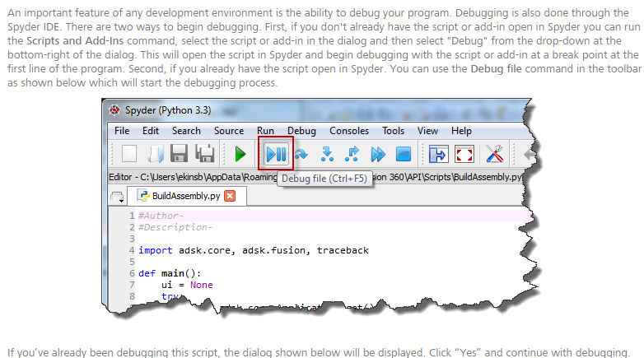644x358 pixels.
Task: Open Preferences wrench and screwdriver icon
Action: [x=494, y=155]
